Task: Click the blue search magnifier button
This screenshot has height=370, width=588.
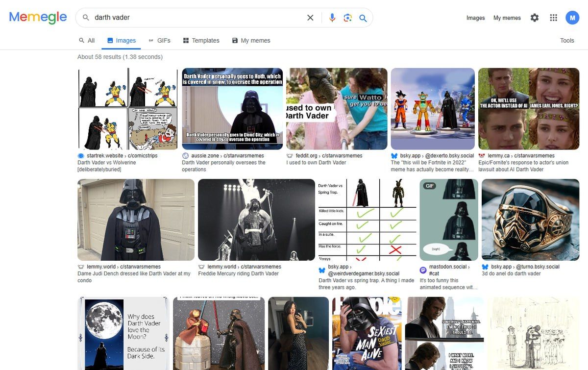Action: 363,18
